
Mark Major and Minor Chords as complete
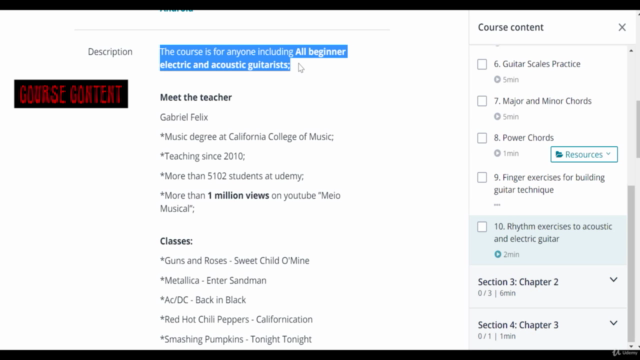[x=482, y=101]
